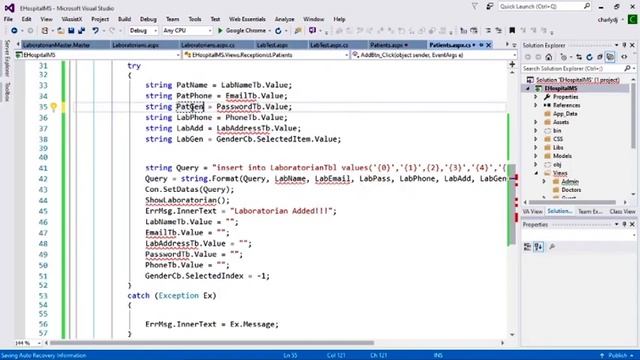
Task: Click the Categorized icon in Properties panel
Action: (x=527, y=247)
